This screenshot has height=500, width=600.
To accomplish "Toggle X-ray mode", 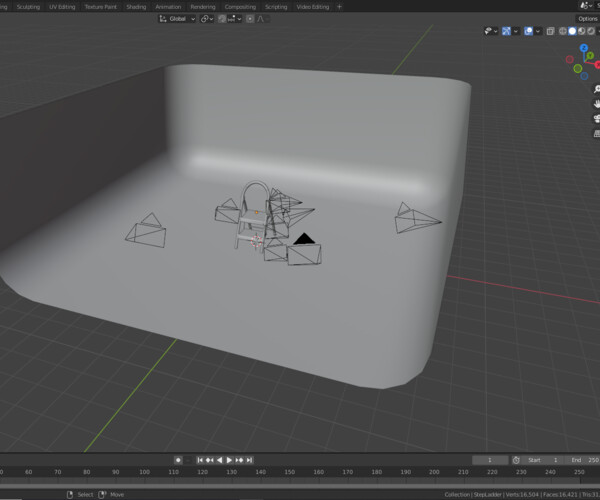I will [x=550, y=31].
